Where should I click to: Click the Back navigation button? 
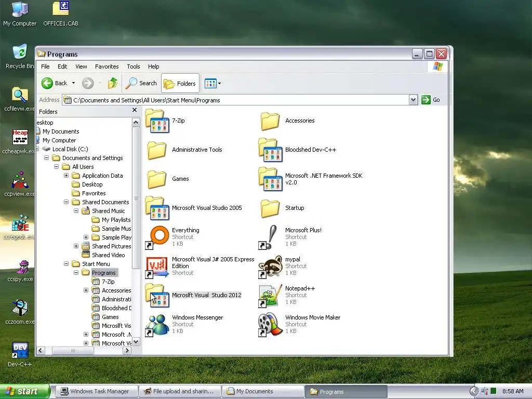(x=54, y=83)
